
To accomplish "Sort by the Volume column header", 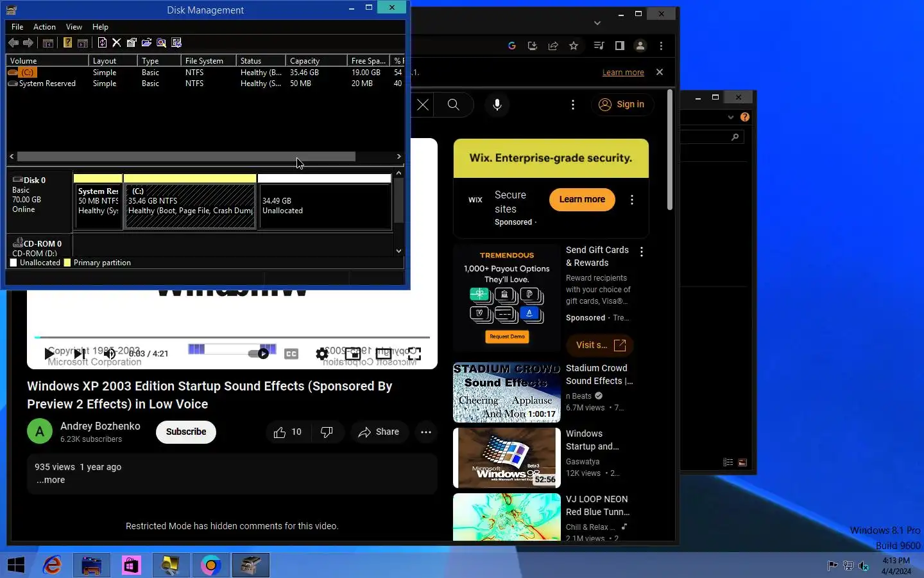I will pyautogui.click(x=47, y=60).
